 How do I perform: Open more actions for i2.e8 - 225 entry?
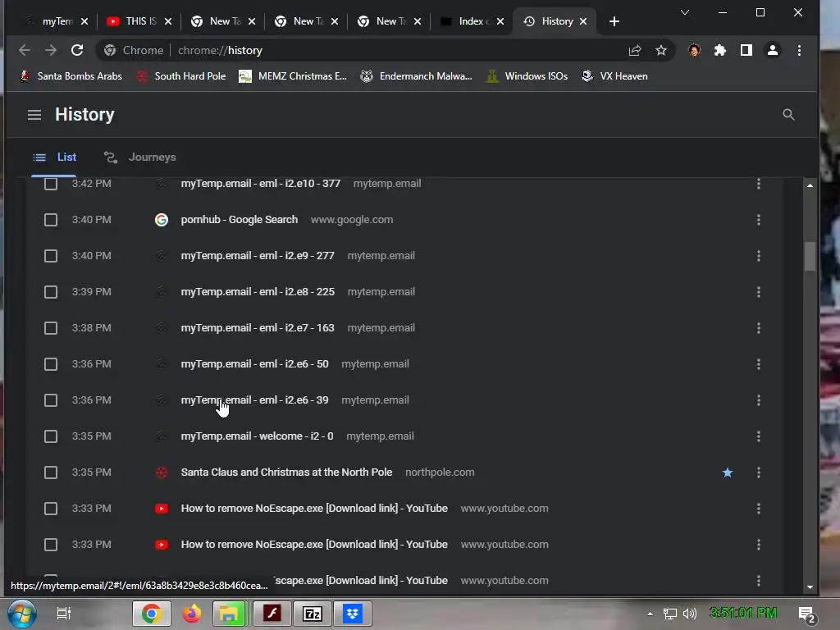pyautogui.click(x=759, y=292)
